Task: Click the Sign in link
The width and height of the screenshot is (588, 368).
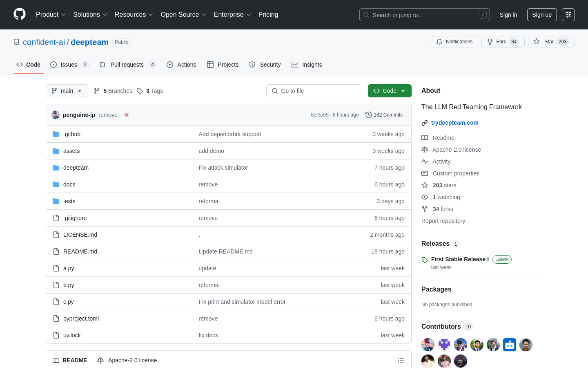Action: click(x=508, y=15)
